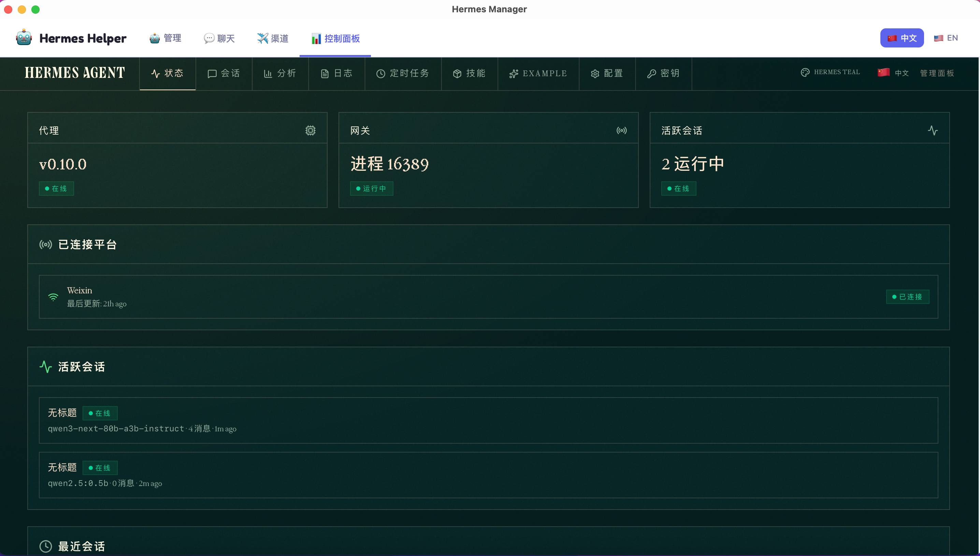
Task: Open the 日志 logs tab
Action: (337, 73)
